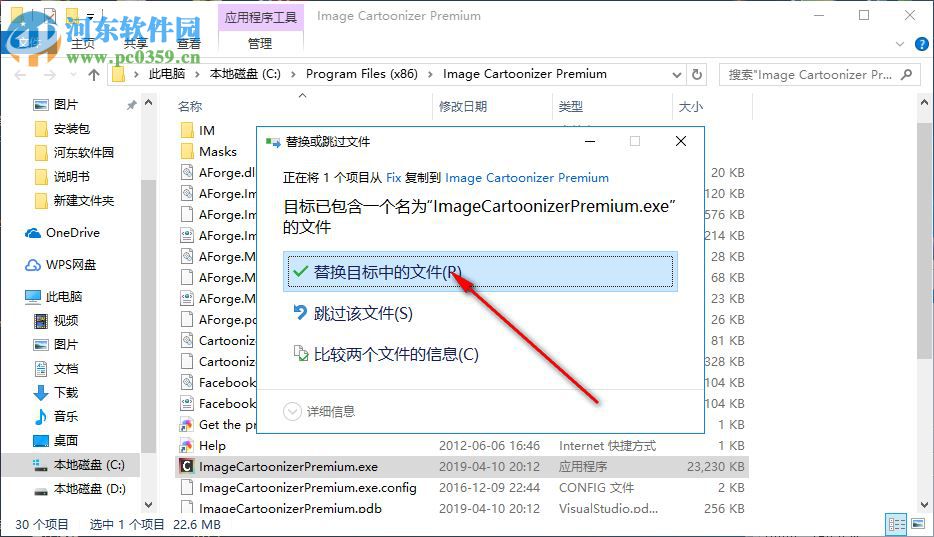Select Get the pr... shortcut icon

187,424
